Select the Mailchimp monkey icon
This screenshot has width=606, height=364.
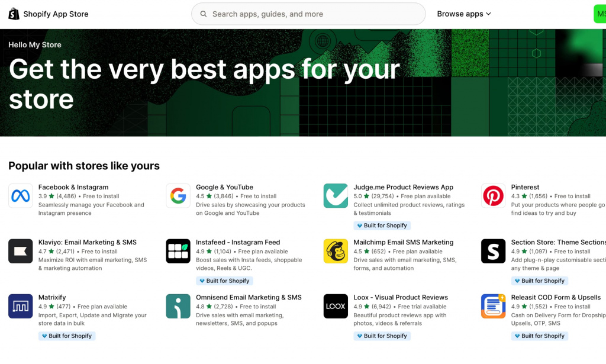336,251
